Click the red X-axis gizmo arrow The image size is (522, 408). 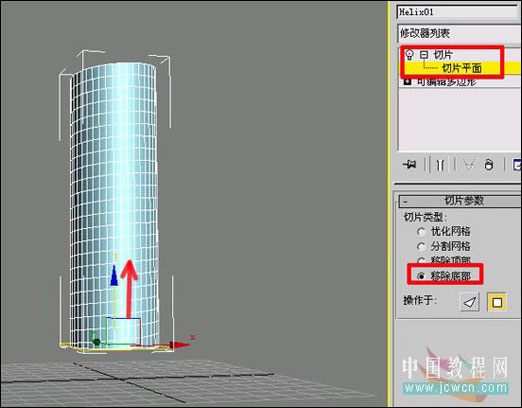[x=179, y=345]
